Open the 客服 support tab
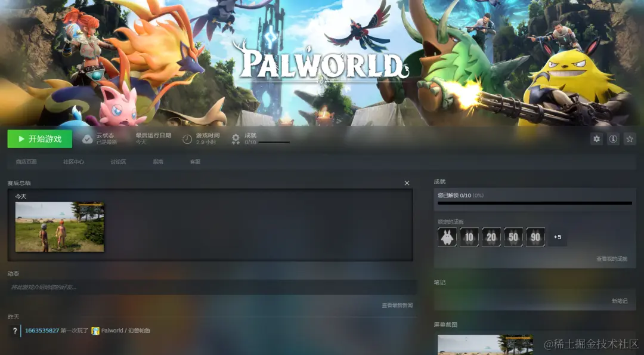The width and height of the screenshot is (644, 355). click(195, 162)
